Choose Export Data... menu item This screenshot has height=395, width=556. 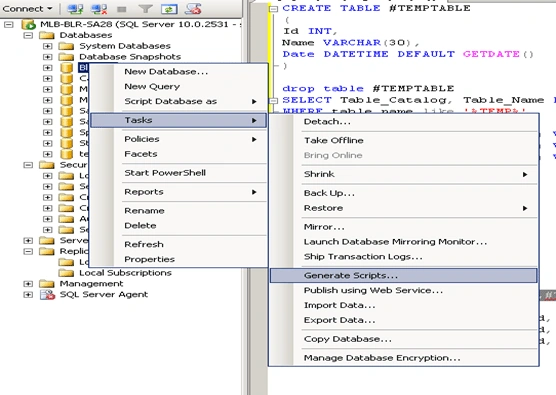404,320
